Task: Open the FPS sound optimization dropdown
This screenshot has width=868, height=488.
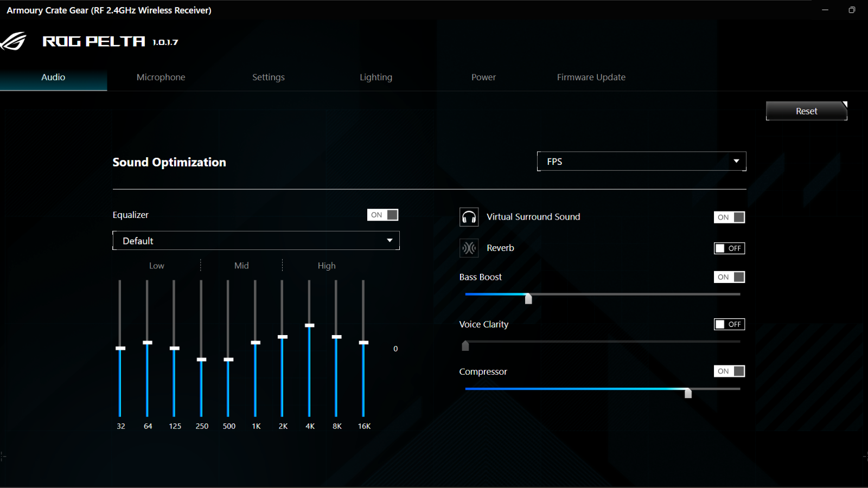Action: pos(641,162)
